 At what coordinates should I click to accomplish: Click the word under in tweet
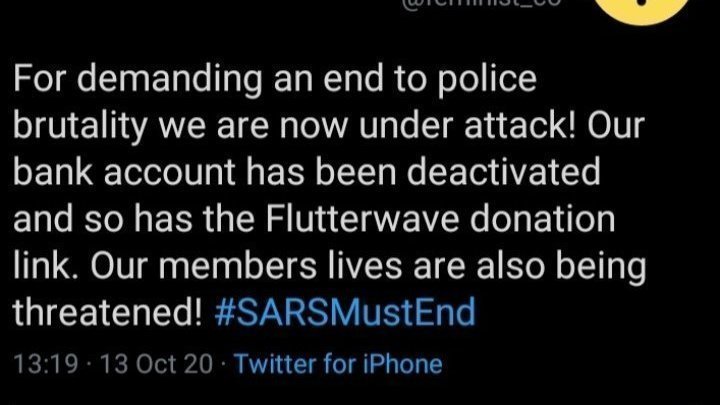pyautogui.click(x=407, y=125)
